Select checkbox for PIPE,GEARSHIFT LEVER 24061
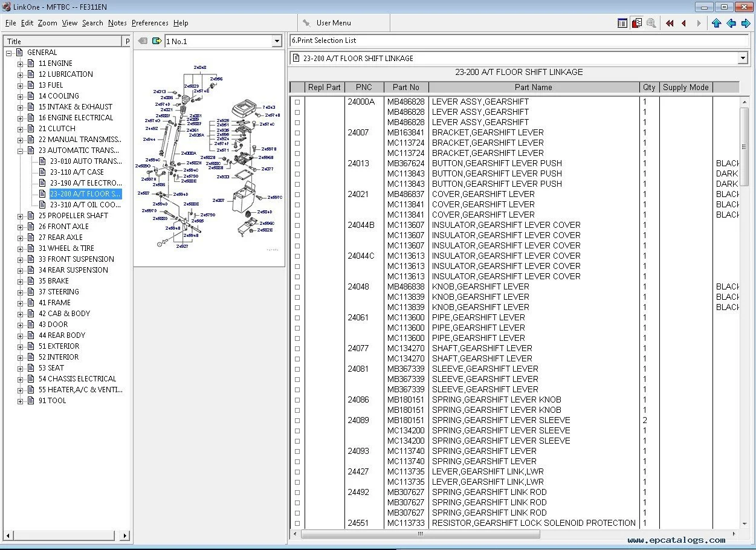The width and height of the screenshot is (756, 550). tap(297, 318)
